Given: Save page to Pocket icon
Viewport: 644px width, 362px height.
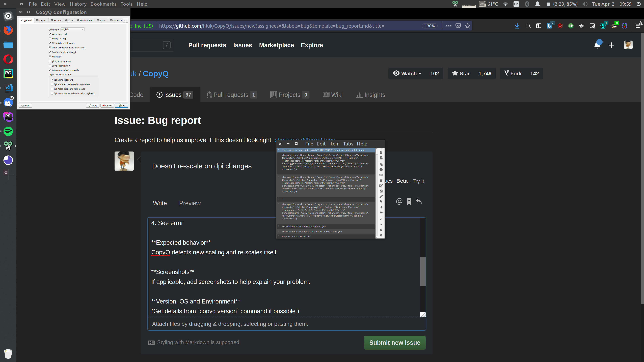Looking at the screenshot, I should [x=458, y=26].
